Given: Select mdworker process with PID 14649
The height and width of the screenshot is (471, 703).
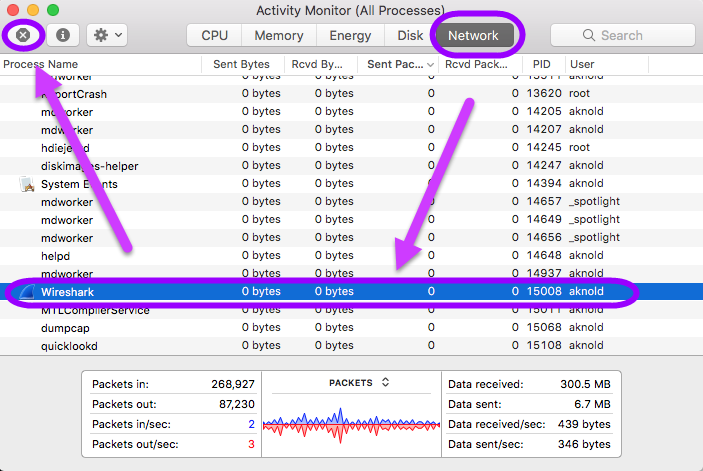Looking at the screenshot, I should click(352, 220).
